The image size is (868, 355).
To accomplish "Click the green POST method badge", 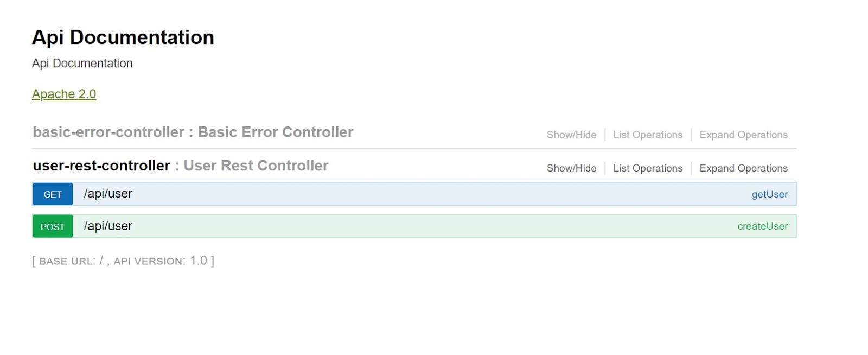I will [x=53, y=226].
